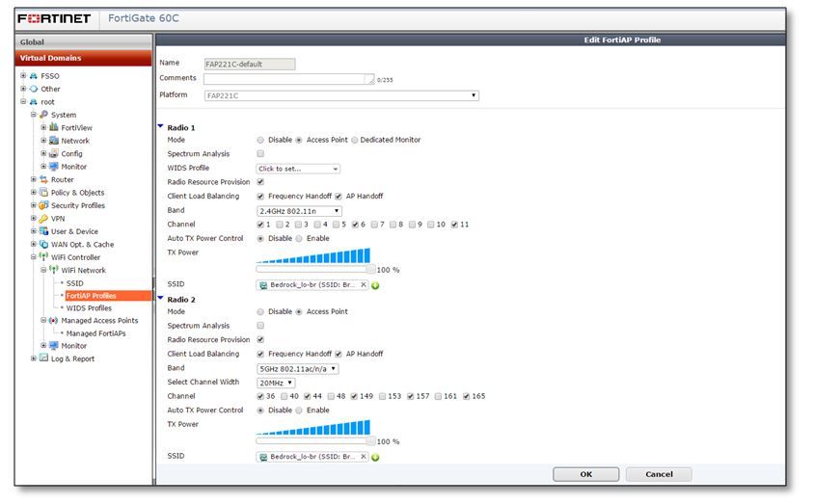
Task: Click the WAN Opt. & Cache icon
Action: click(x=43, y=244)
